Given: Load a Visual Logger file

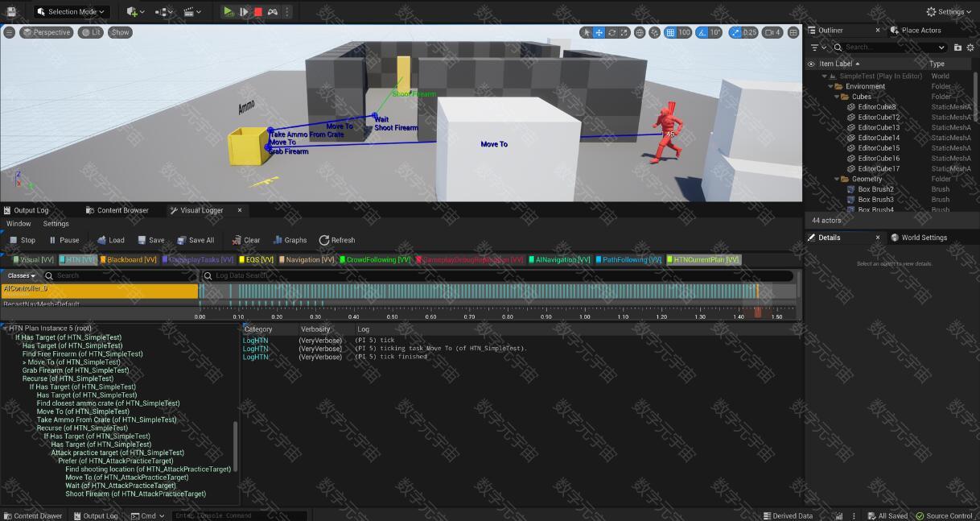Looking at the screenshot, I should 110,240.
